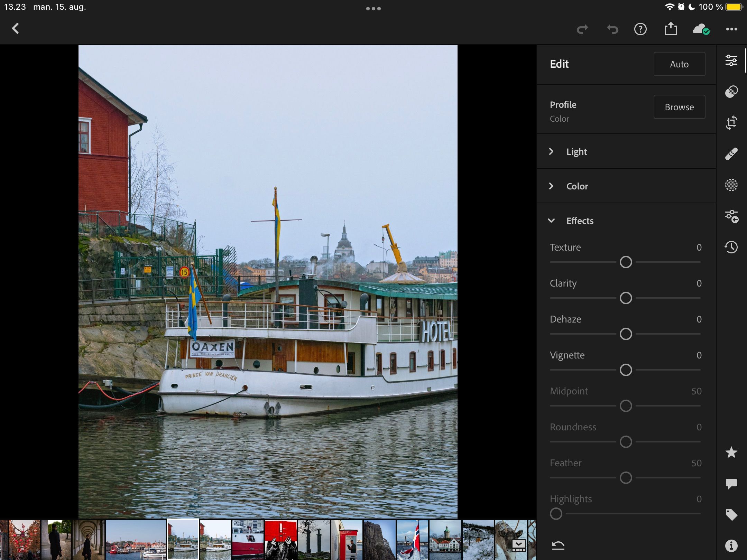Select the reindeer thumbnail
Screen dimensions: 747x560
[x=511, y=540]
